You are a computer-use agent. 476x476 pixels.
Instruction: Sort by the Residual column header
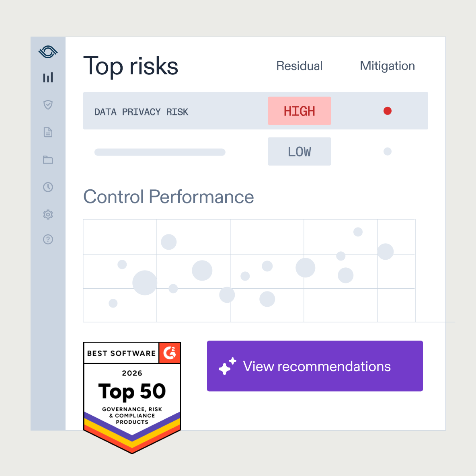[299, 66]
